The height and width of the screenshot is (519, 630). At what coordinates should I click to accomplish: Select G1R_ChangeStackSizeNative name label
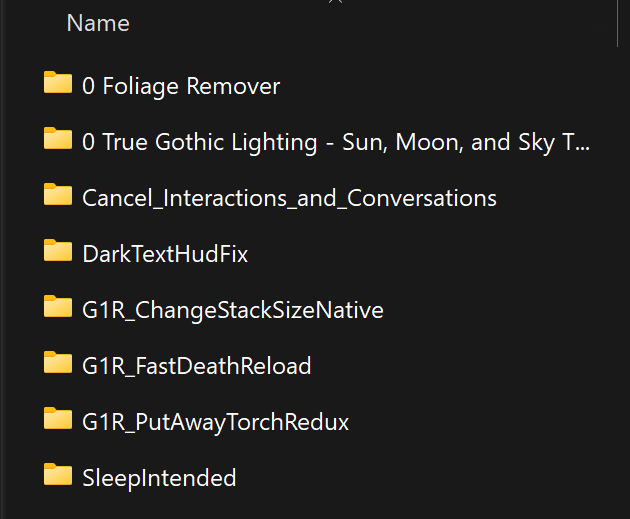click(233, 311)
